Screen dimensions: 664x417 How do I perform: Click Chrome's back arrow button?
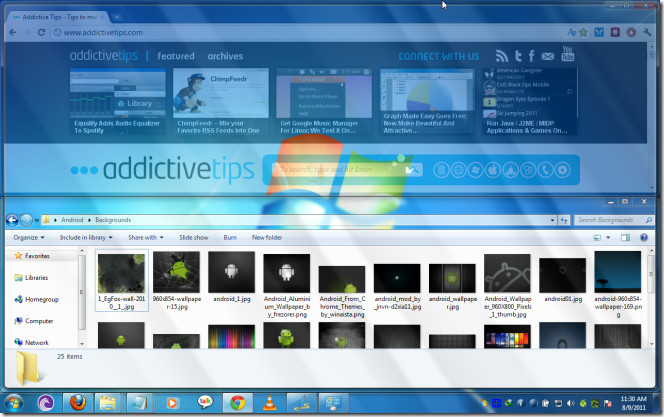(x=13, y=32)
